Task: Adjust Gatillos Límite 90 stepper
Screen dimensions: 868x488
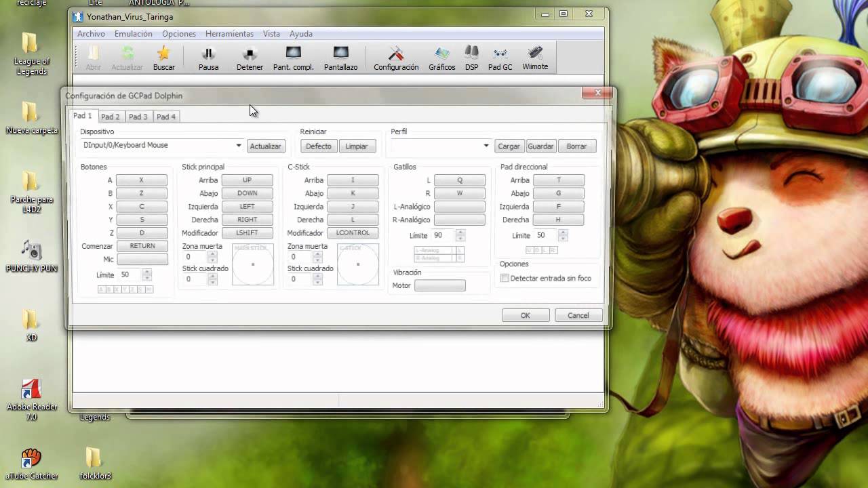Action: click(460, 235)
